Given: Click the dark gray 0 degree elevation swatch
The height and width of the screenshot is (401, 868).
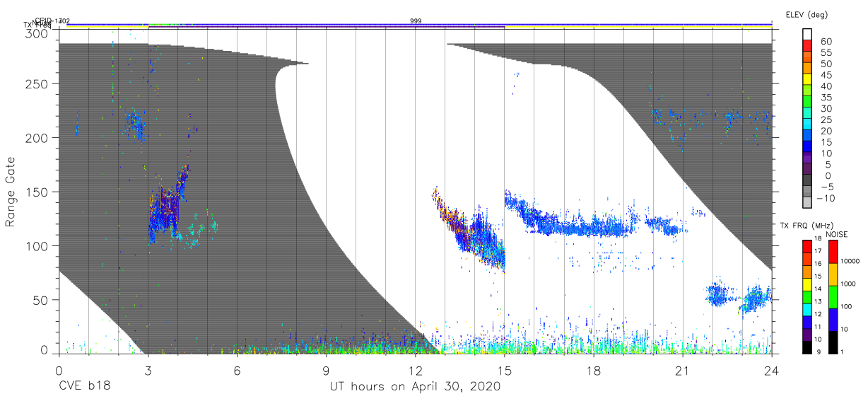Looking at the screenshot, I should coord(809,180).
